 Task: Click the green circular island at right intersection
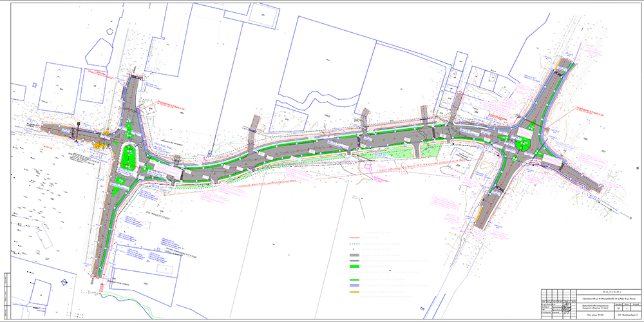(523, 144)
